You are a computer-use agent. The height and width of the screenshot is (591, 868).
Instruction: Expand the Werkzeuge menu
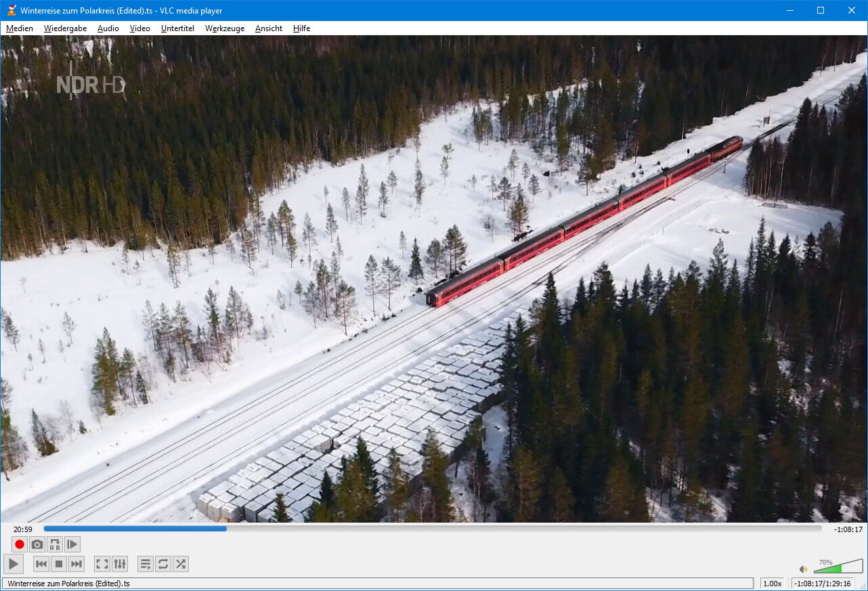(x=225, y=28)
